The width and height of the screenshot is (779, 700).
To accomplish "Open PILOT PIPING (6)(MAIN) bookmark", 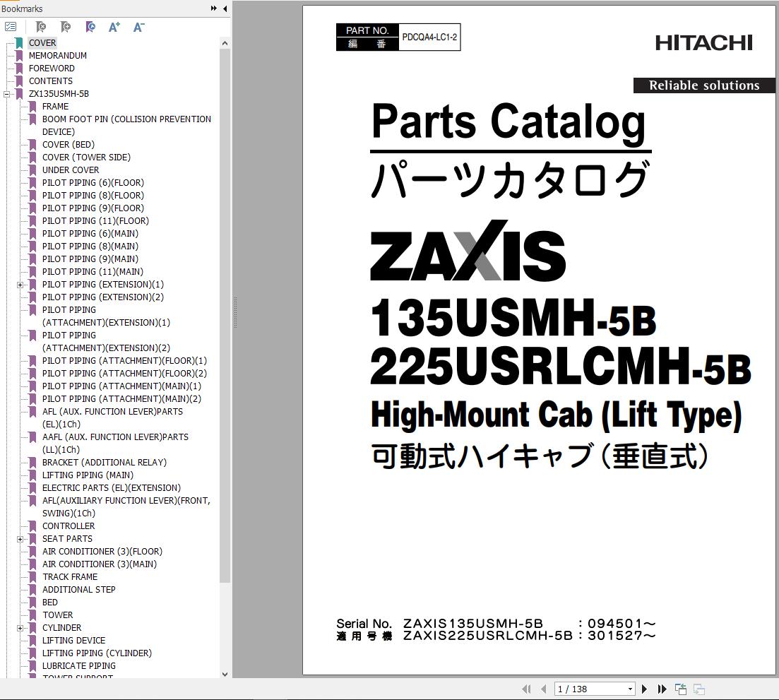I will point(90,234).
